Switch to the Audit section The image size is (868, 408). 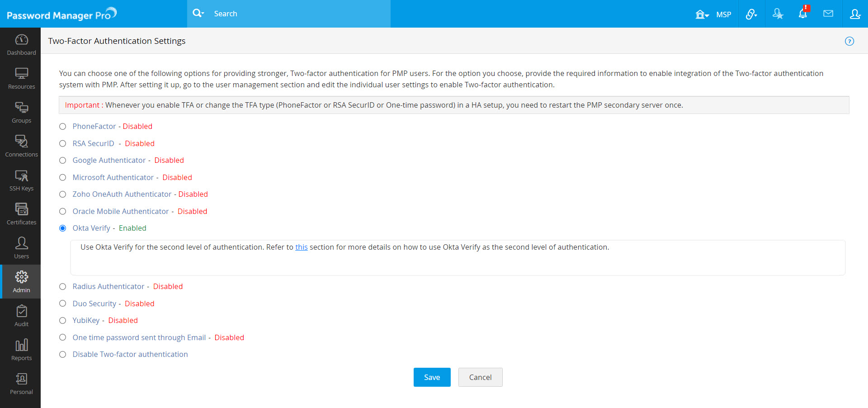point(21,316)
